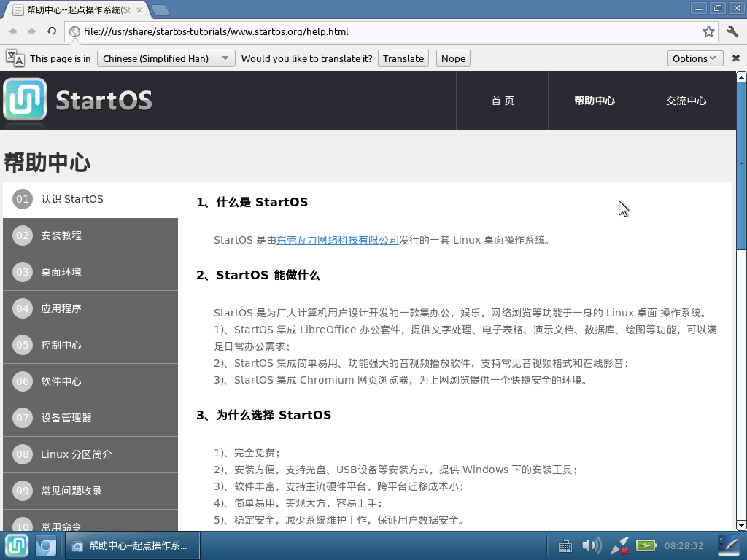This screenshot has width=747, height=560.
Task: Launch Chromium from the taskbar icon
Action: pos(46,545)
